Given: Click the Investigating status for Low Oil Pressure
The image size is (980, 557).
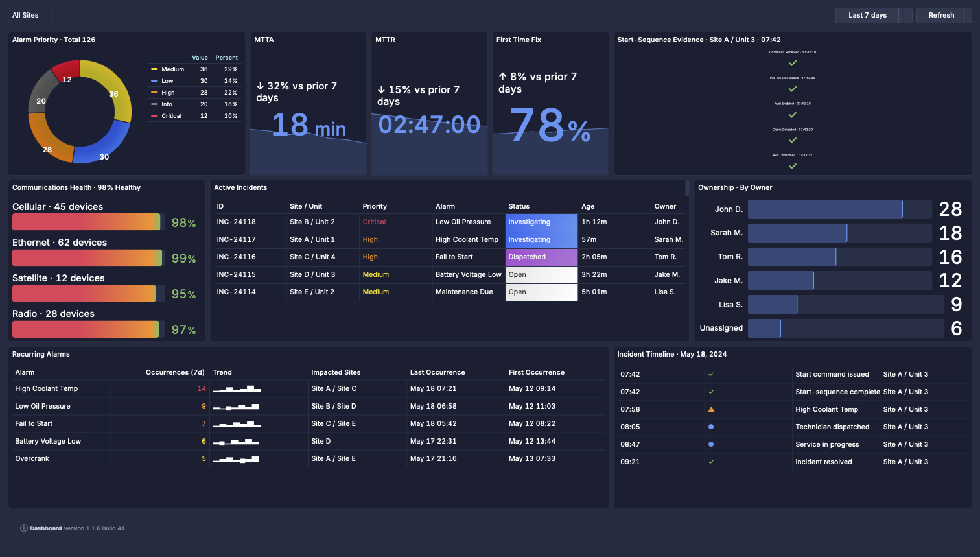Looking at the screenshot, I should point(542,222).
